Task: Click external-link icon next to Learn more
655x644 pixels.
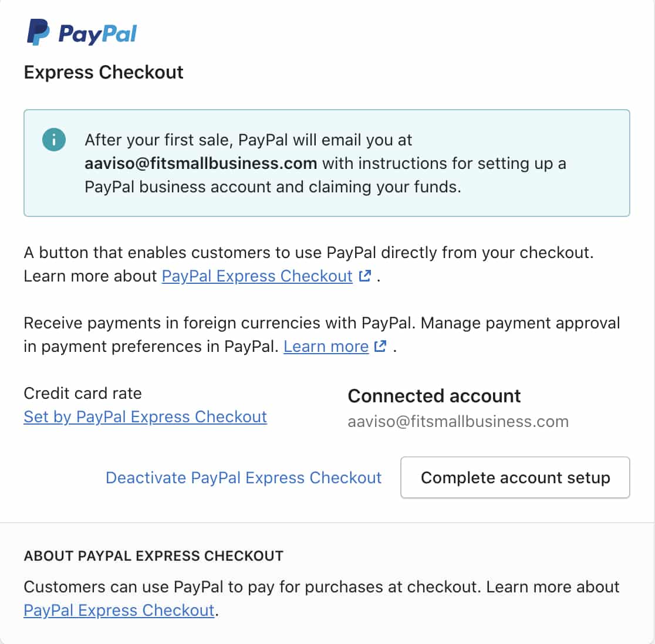Action: pos(380,347)
